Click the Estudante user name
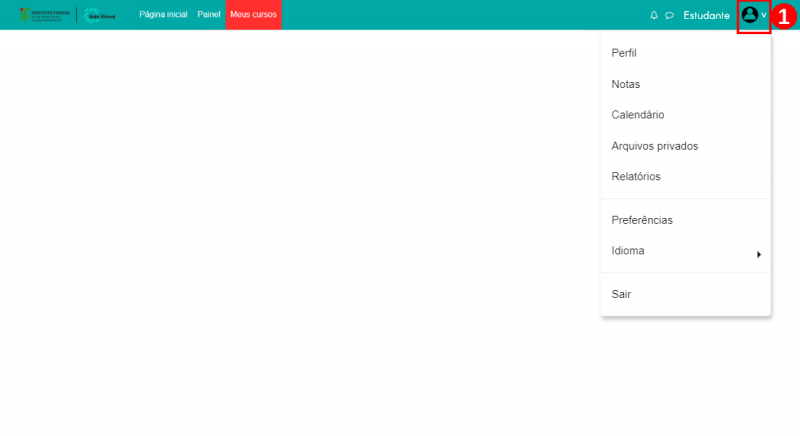The height and width of the screenshot is (436, 800). tap(706, 15)
